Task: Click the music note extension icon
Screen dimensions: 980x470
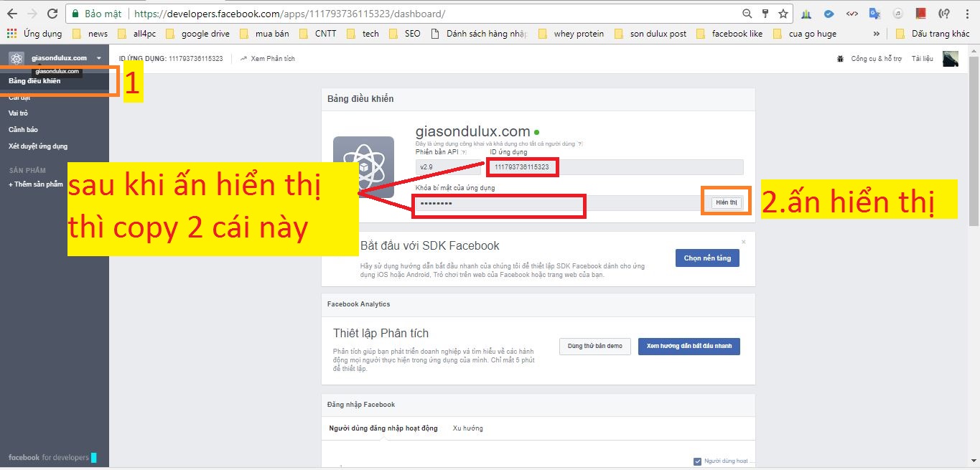Action: click(x=897, y=14)
